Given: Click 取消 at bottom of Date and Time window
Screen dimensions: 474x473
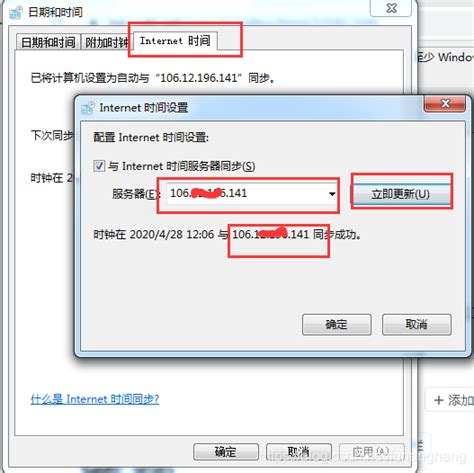Looking at the screenshot, I should coord(299,452).
